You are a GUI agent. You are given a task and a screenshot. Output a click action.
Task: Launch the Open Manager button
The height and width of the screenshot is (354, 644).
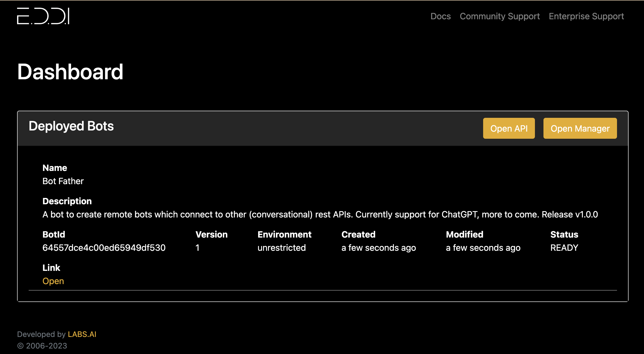click(580, 128)
